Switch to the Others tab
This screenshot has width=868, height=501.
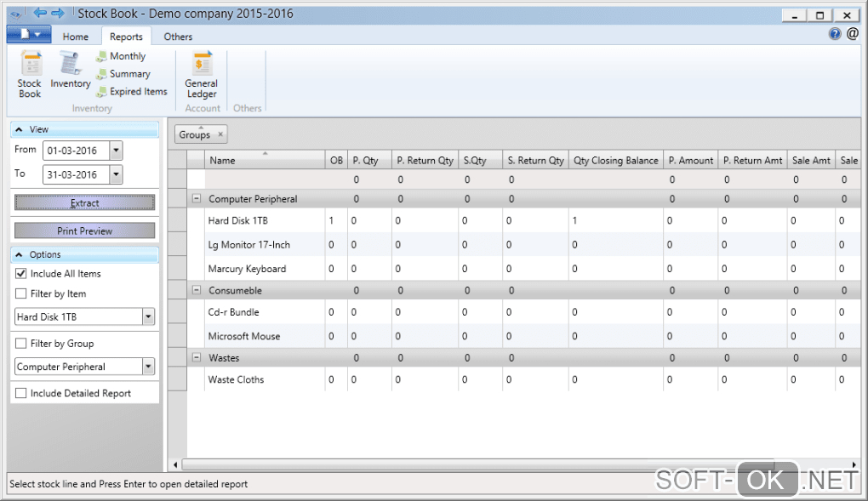[x=178, y=37]
